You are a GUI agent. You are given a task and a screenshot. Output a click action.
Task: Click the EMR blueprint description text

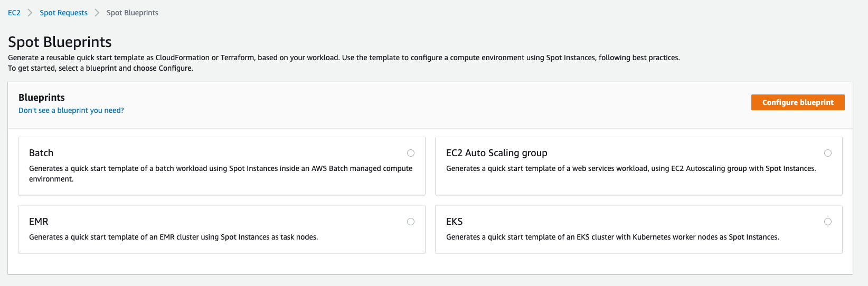(174, 237)
